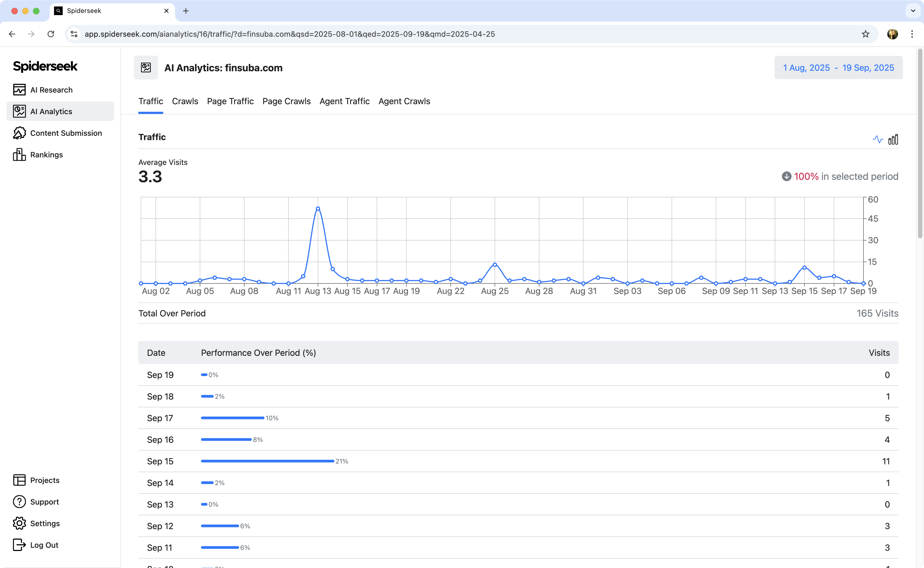Click the 3.3 average visits value

(150, 177)
